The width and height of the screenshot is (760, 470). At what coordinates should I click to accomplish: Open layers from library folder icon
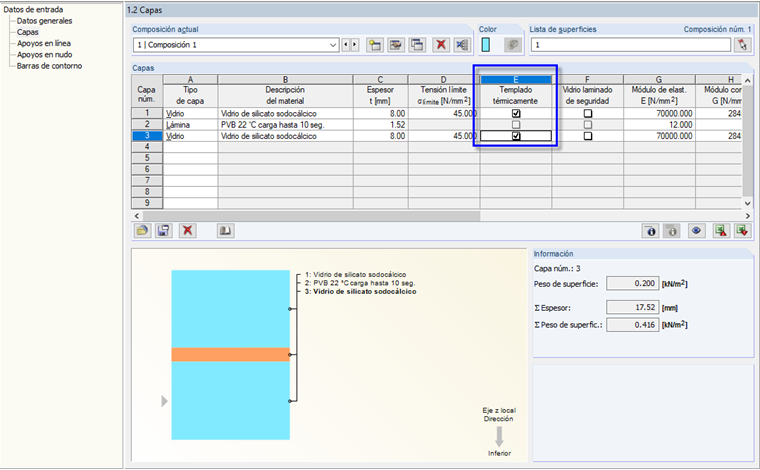[x=142, y=231]
